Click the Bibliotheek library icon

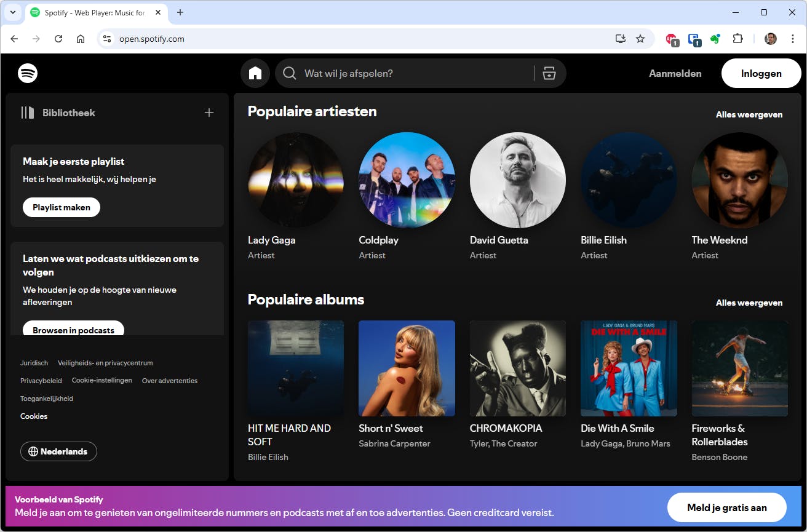(x=28, y=113)
